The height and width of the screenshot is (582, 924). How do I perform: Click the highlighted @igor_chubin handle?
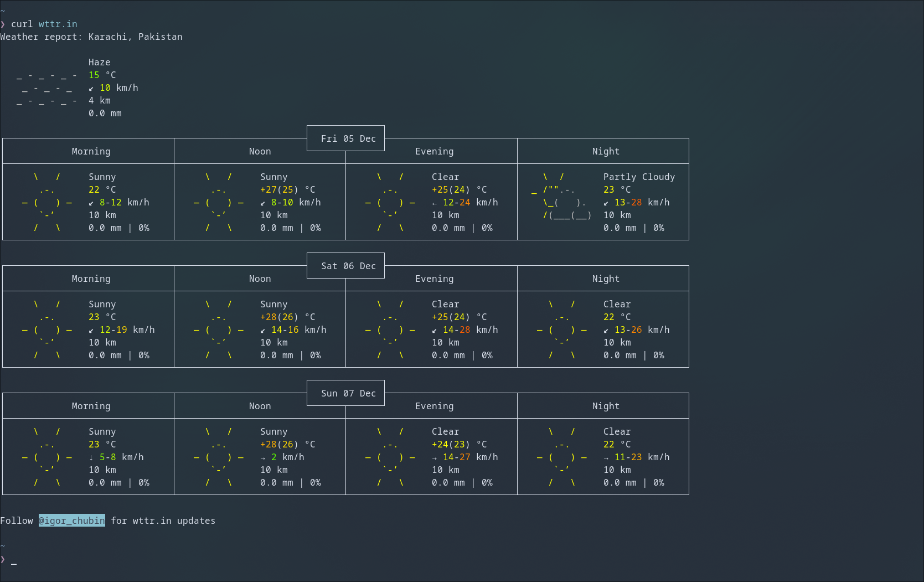click(71, 521)
